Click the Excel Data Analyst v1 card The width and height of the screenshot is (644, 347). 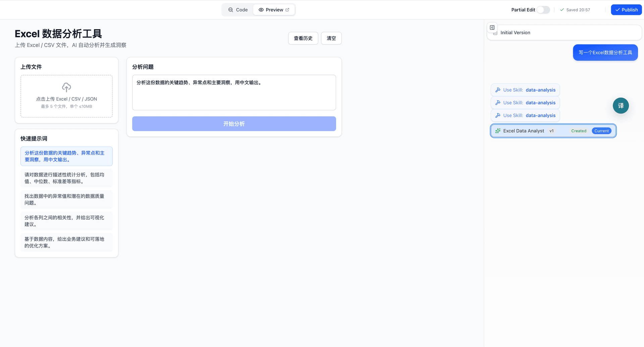(553, 131)
